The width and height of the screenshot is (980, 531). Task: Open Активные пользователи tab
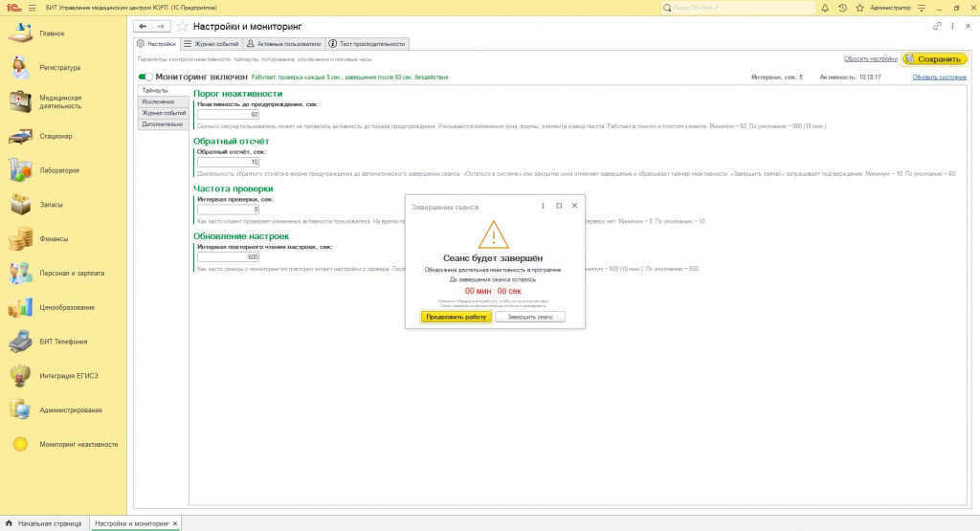(x=283, y=44)
